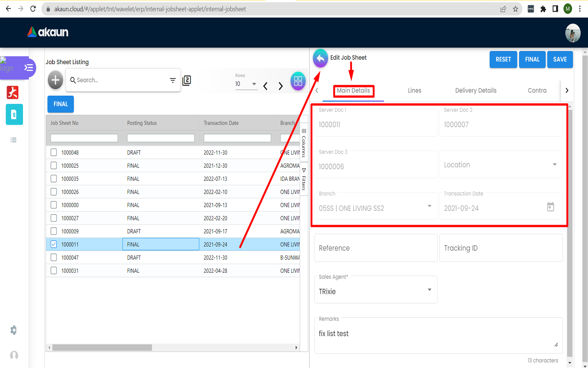The image size is (588, 368).
Task: Tick the checkbox for job sheet 1000031
Action: tap(53, 270)
